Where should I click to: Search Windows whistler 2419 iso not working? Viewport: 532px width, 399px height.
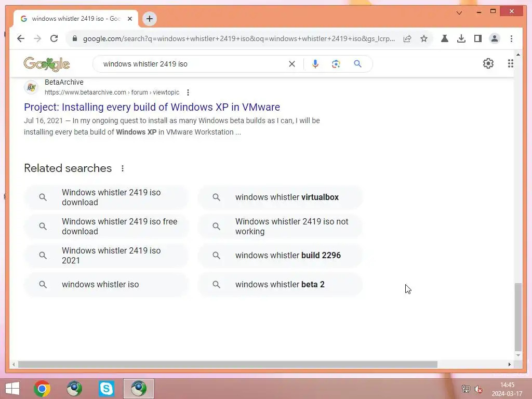(280, 227)
